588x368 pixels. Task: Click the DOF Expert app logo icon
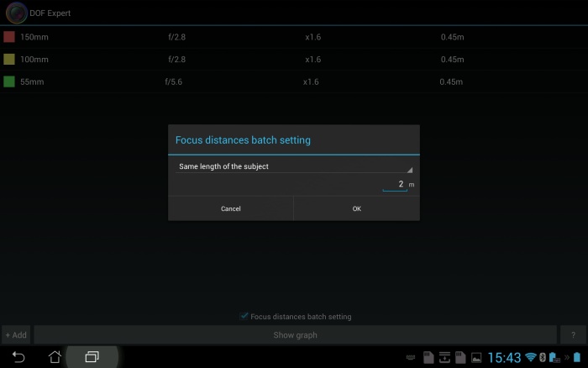pyautogui.click(x=17, y=13)
